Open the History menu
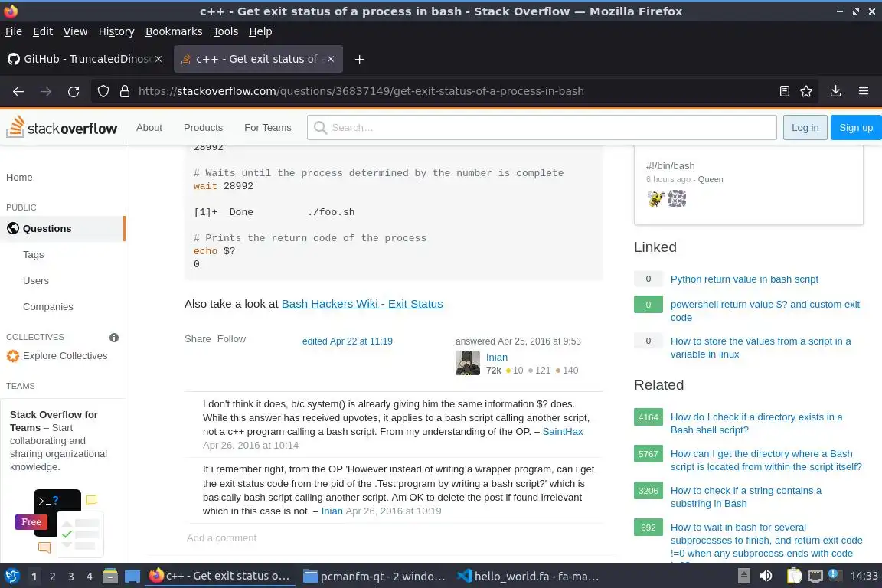Image resolution: width=882 pixels, height=588 pixels. pos(116,31)
